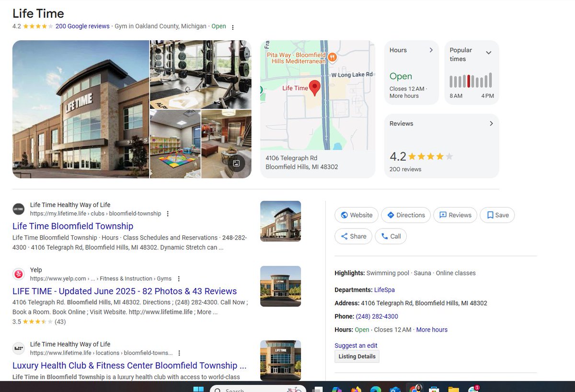Click the taskbar Search box

click(x=258, y=389)
